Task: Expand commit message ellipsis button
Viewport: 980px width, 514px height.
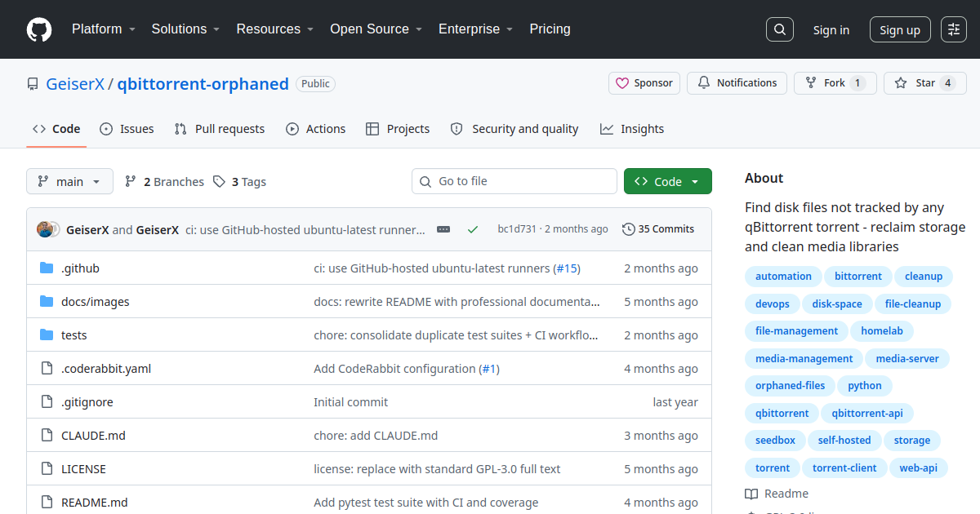Action: [x=443, y=229]
